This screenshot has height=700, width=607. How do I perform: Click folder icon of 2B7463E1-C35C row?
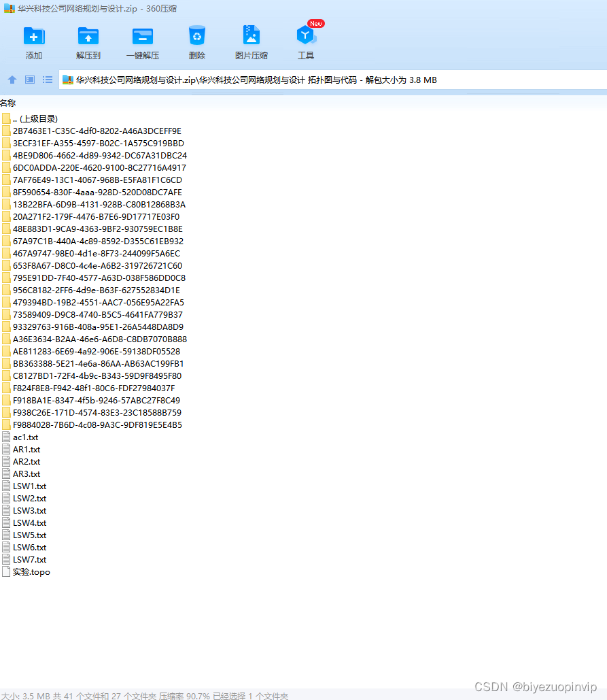coord(6,131)
